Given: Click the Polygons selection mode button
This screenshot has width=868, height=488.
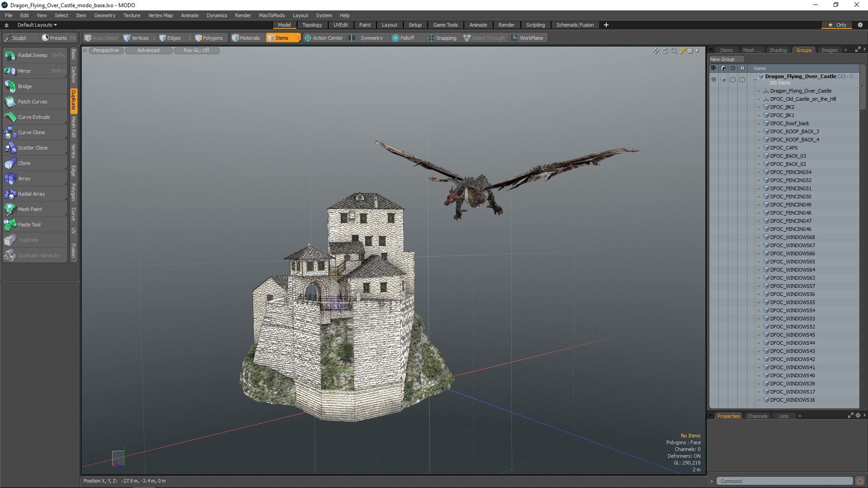Looking at the screenshot, I should click(209, 38).
